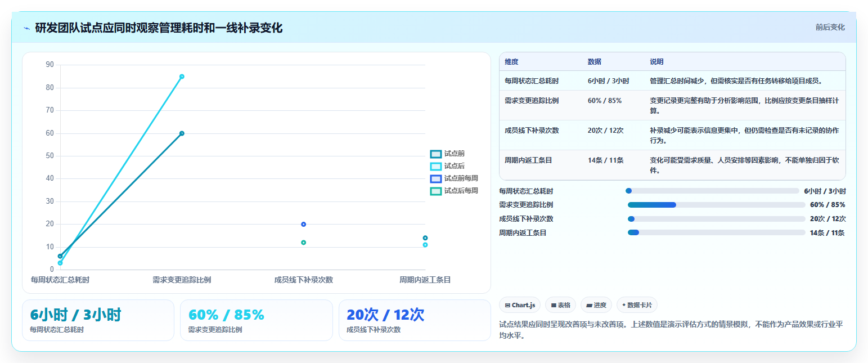Click the 前后变化 tag in the header
868x363 pixels.
(x=830, y=27)
